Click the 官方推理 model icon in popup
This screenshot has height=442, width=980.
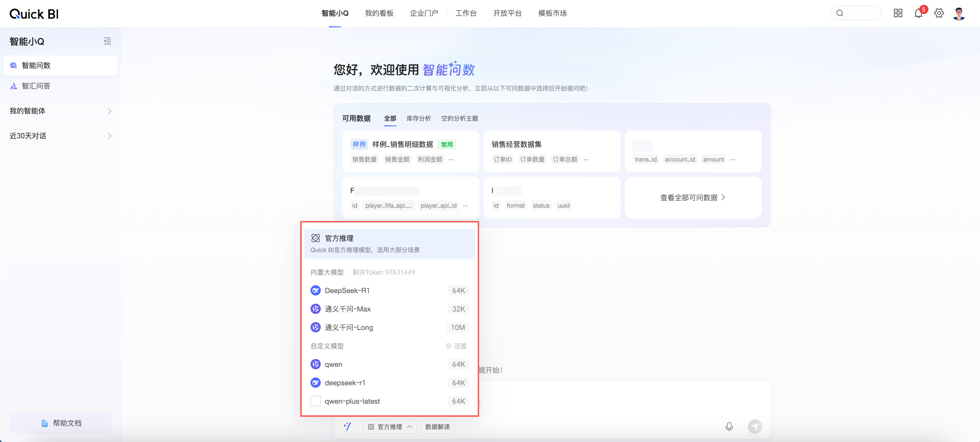(x=315, y=238)
